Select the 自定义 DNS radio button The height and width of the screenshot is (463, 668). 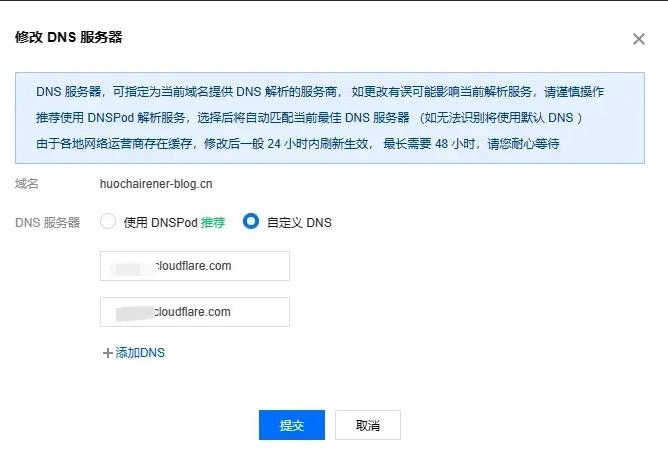click(x=251, y=222)
